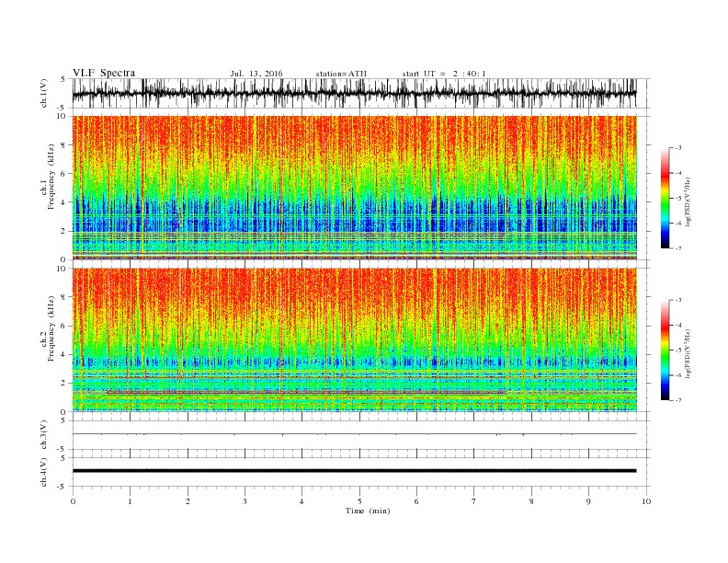Click time axis tick label "10"
The height and width of the screenshot is (563, 728).
pyautogui.click(x=646, y=501)
